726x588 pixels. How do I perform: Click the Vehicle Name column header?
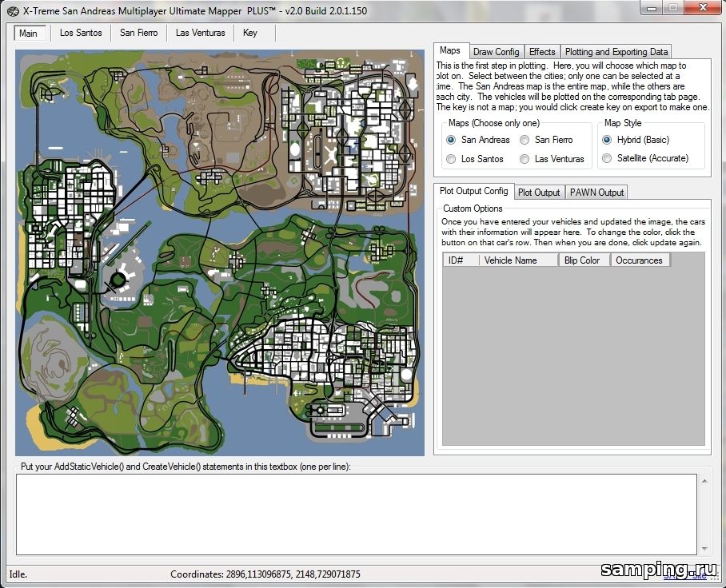point(519,260)
